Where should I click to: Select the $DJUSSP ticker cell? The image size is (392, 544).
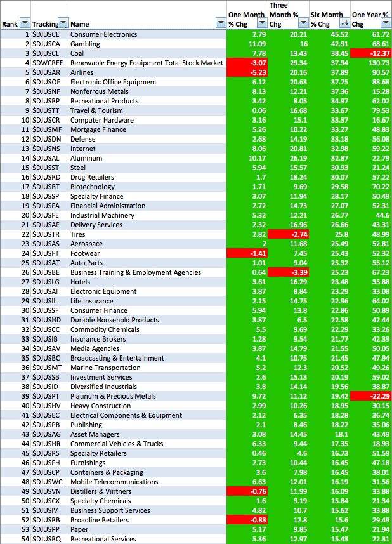coord(50,196)
